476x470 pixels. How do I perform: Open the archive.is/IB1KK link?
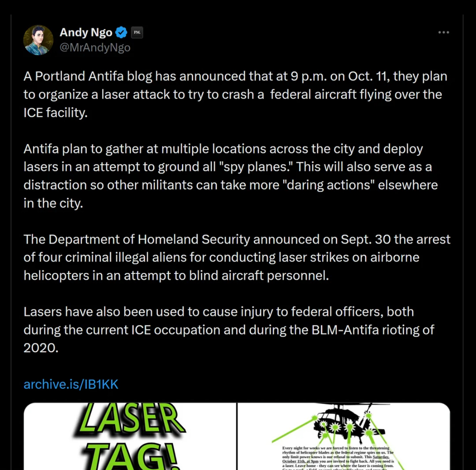(71, 384)
